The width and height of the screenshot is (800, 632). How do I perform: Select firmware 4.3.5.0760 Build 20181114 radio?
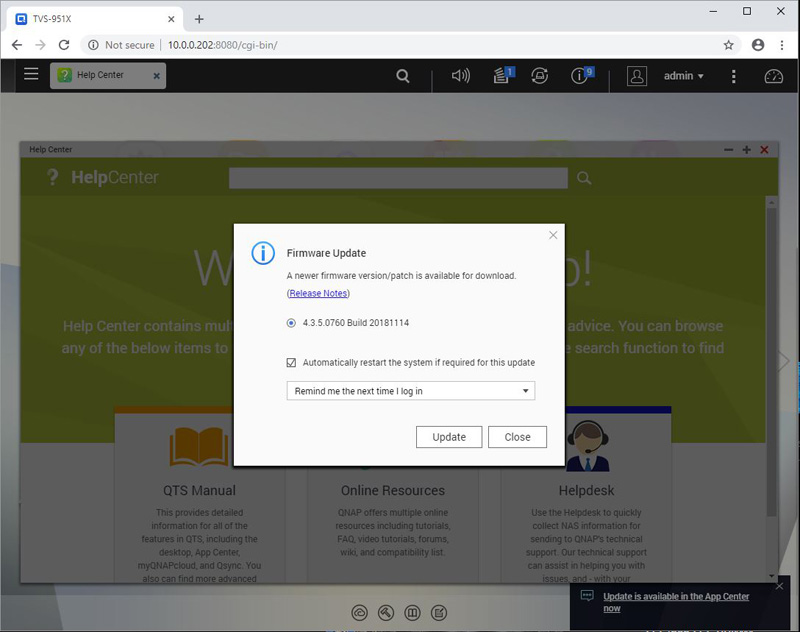point(291,323)
